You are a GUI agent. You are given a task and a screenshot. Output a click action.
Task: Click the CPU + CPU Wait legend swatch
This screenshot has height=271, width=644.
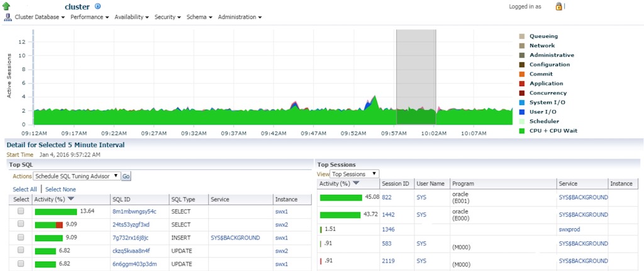pyautogui.click(x=521, y=131)
